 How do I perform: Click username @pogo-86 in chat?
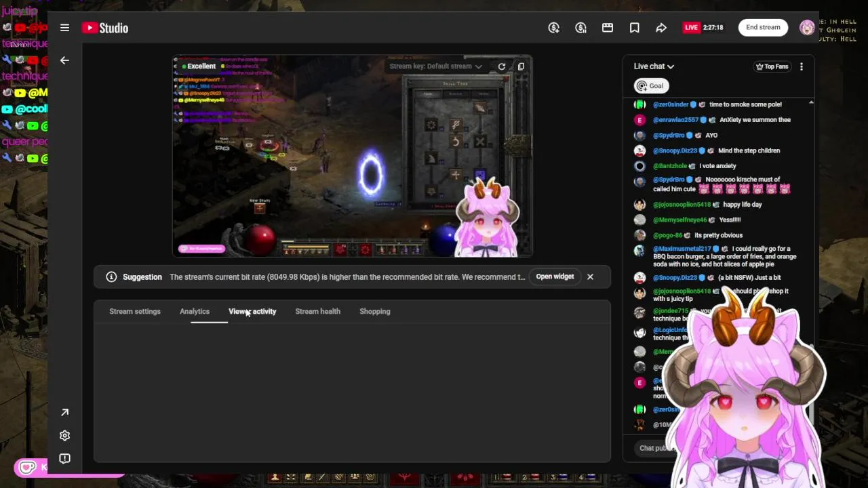(x=667, y=235)
